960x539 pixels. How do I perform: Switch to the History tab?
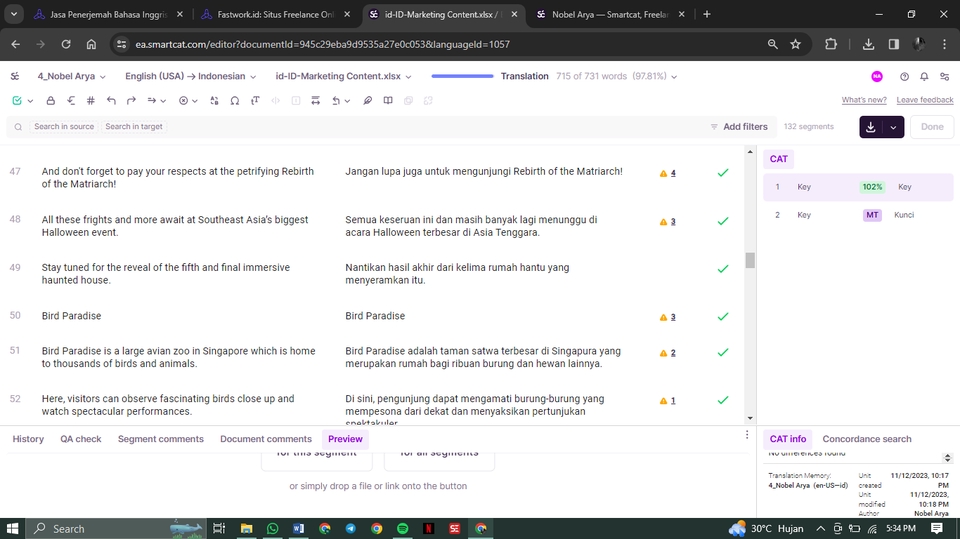tap(28, 439)
